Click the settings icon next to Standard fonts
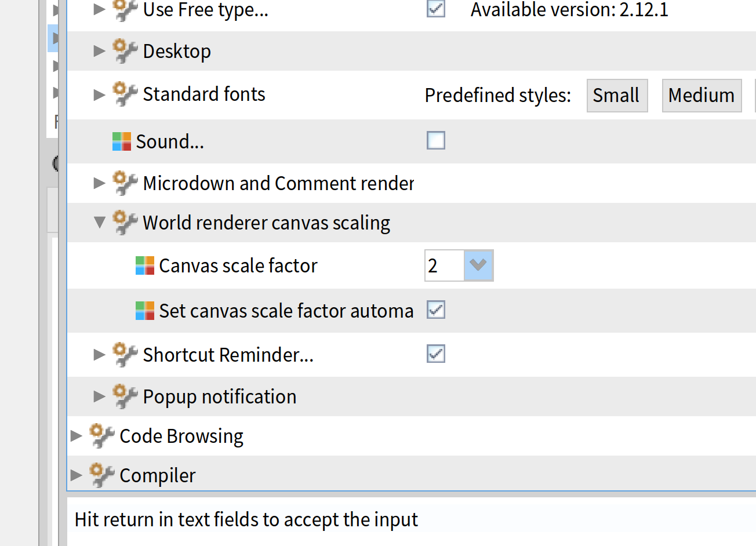 tap(125, 94)
